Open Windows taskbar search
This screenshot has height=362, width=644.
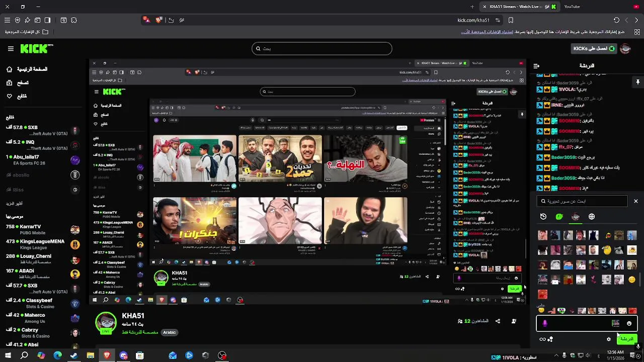[24, 355]
